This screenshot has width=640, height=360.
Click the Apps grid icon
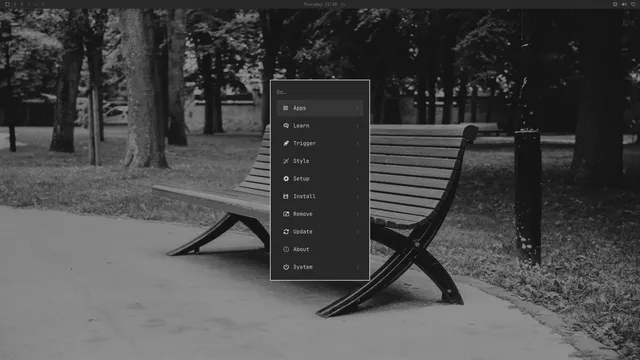coord(286,108)
